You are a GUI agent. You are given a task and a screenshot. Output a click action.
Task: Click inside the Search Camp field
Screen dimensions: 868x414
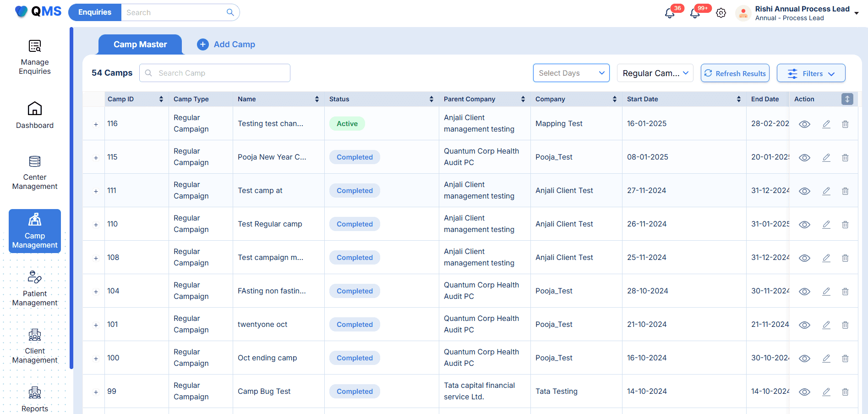(214, 72)
